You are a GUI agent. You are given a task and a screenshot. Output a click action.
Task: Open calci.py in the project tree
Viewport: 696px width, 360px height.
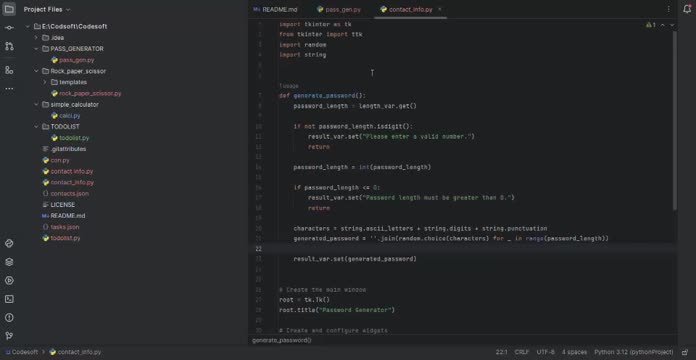pos(70,116)
